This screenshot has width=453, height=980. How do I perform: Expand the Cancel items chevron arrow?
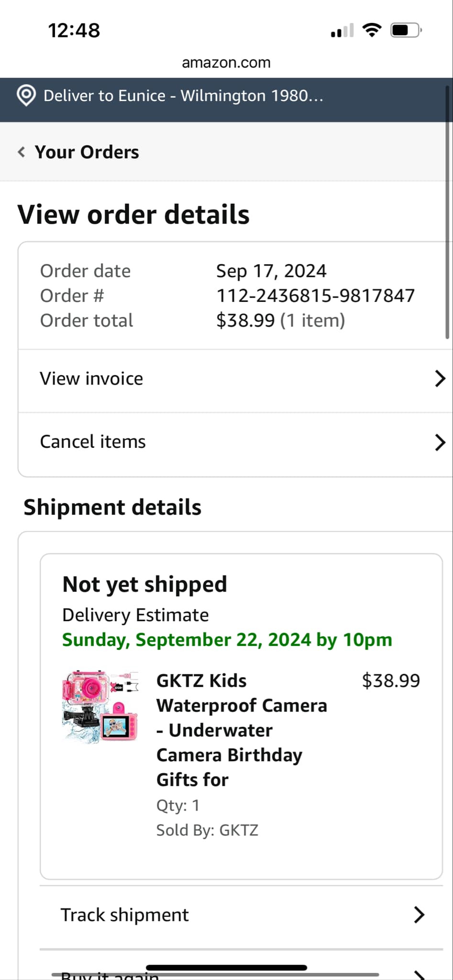click(440, 442)
